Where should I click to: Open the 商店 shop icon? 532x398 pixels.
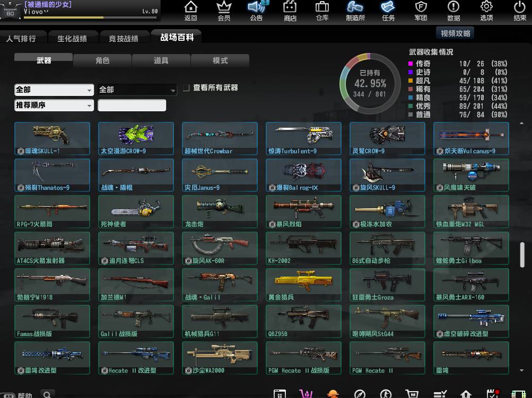click(290, 11)
